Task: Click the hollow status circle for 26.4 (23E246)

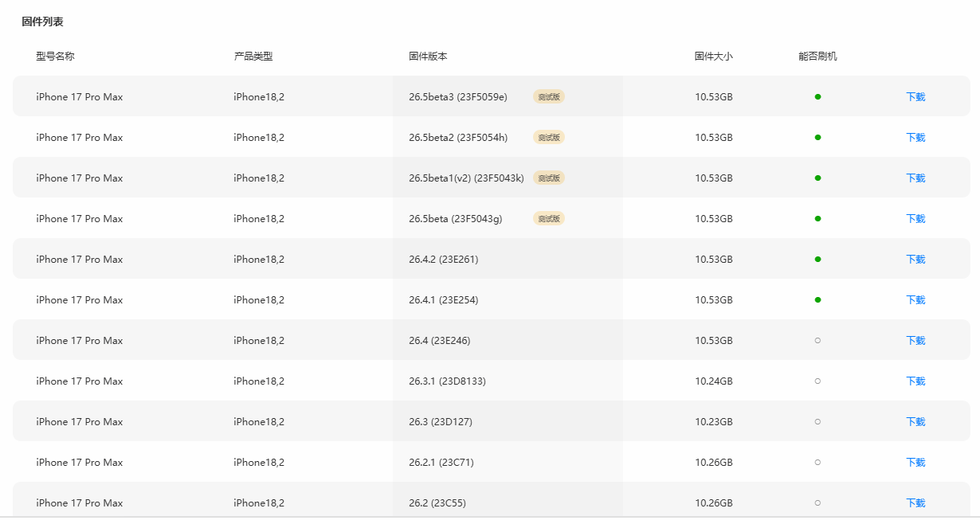Action: pos(817,341)
